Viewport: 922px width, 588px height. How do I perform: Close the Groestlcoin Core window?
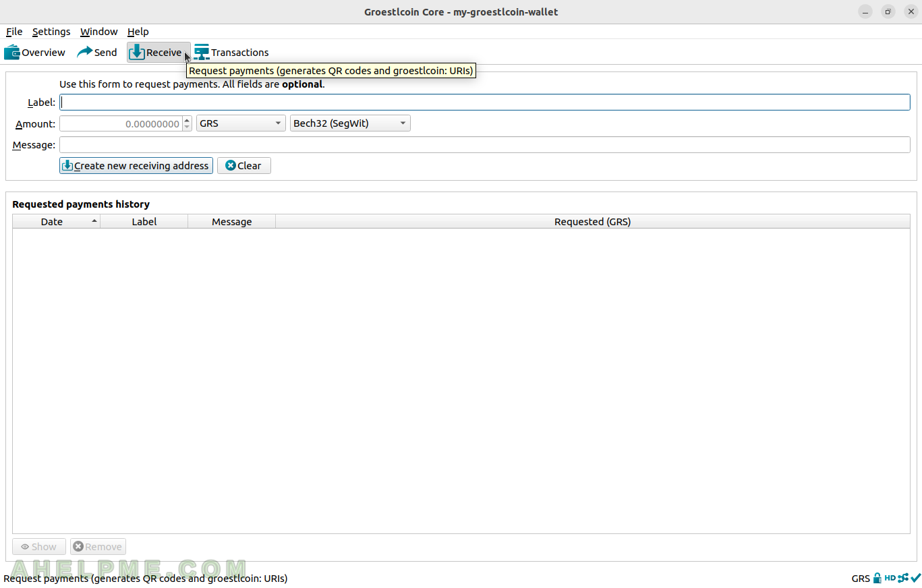click(911, 12)
